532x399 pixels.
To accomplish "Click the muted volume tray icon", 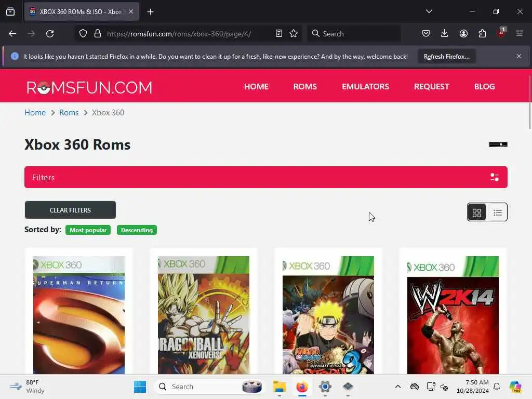I will tap(444, 387).
